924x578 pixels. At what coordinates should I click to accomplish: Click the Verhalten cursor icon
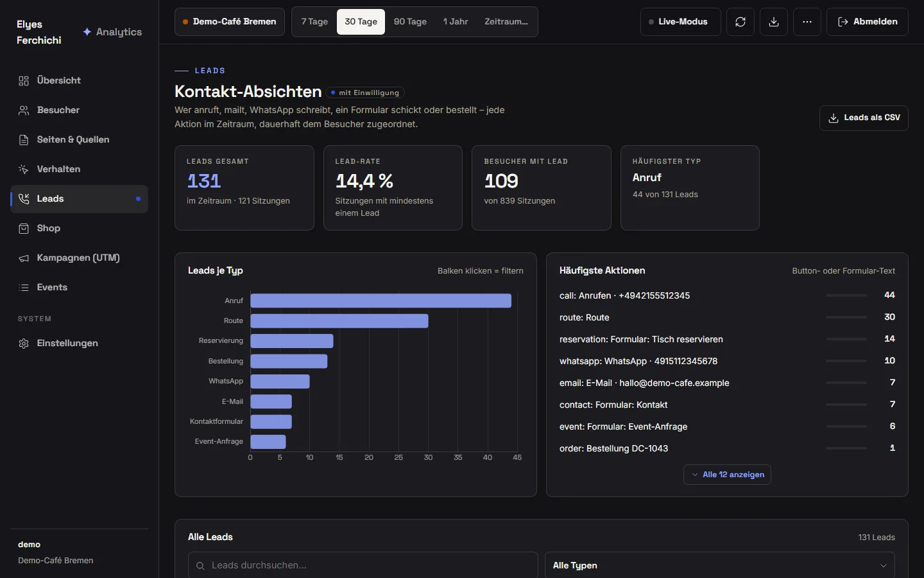pos(24,170)
